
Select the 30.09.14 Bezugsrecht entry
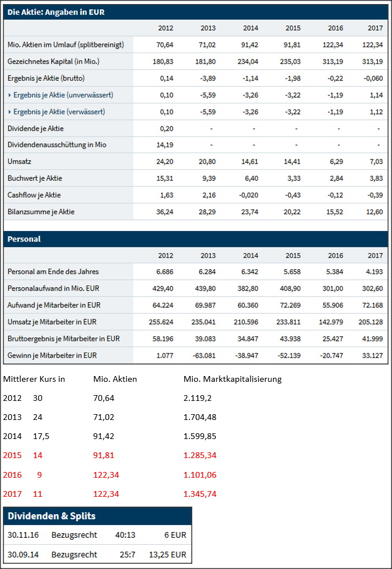(x=97, y=554)
